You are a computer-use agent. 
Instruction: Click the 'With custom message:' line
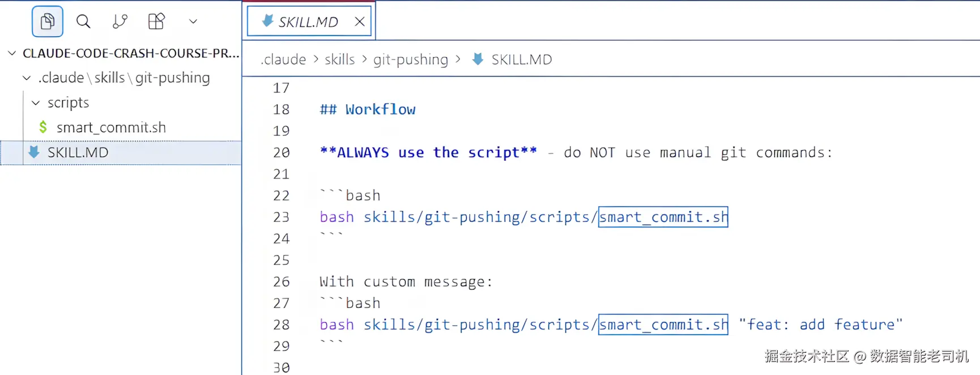[x=406, y=282]
